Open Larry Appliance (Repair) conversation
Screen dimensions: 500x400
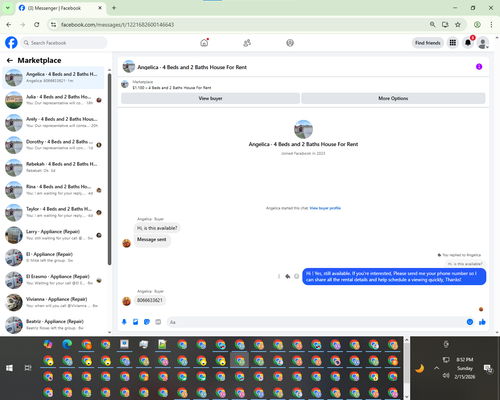(x=53, y=235)
